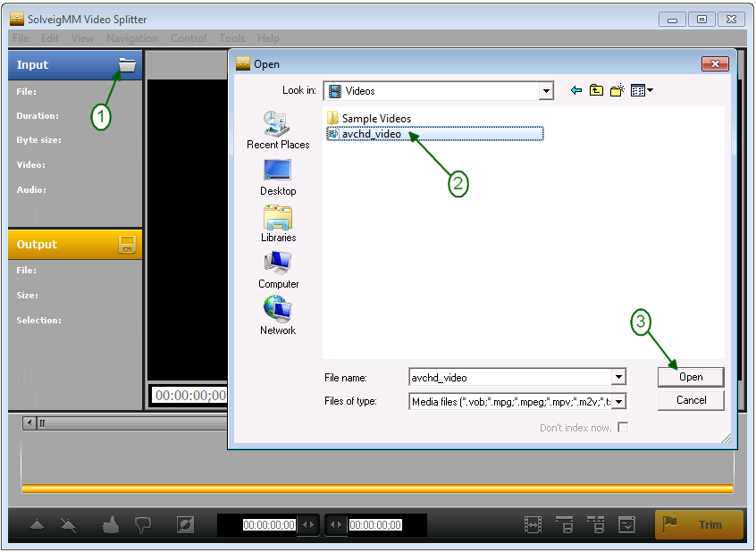Click the save all fragments icon
Viewport: 756px width, 552px height.
pyautogui.click(x=596, y=524)
